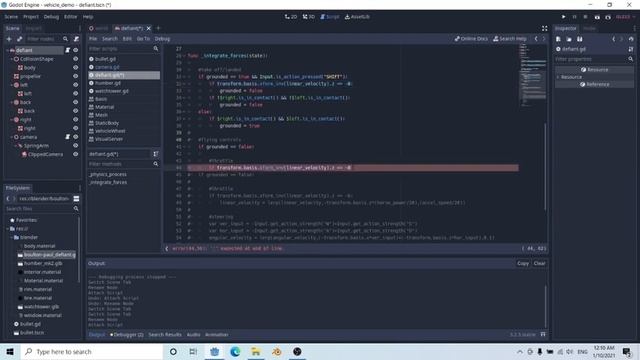Open the AssetLib workspace
640x360 pixels.
pos(357,17)
